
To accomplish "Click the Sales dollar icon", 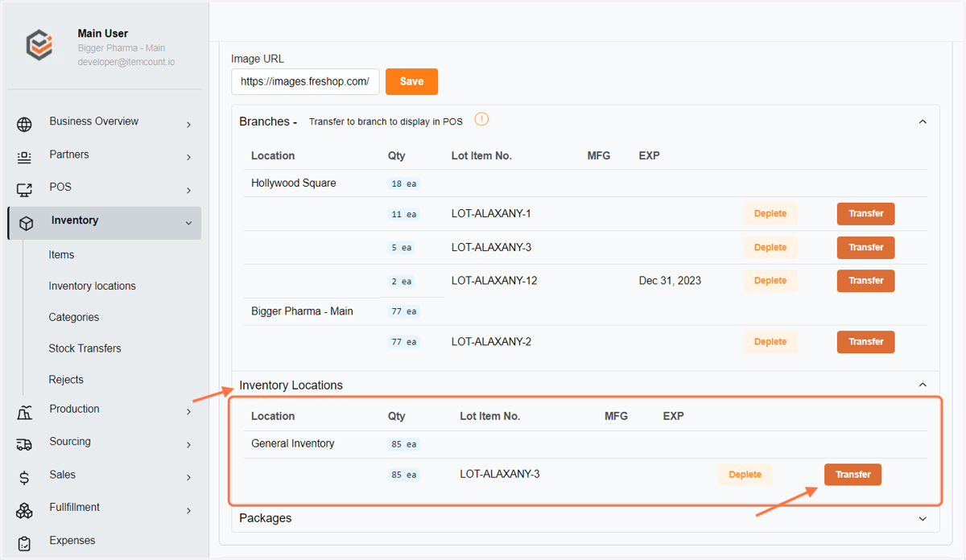I will tap(24, 477).
